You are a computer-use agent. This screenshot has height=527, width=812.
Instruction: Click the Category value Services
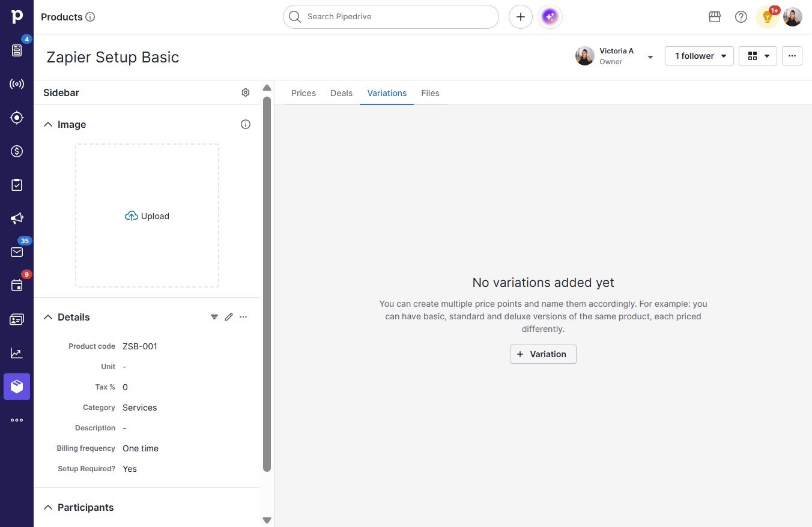[140, 408]
